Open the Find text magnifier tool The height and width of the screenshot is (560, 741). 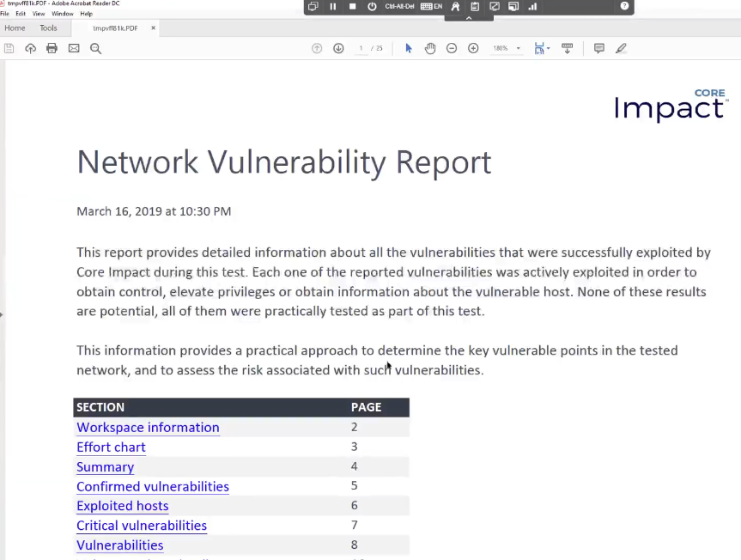coord(95,48)
